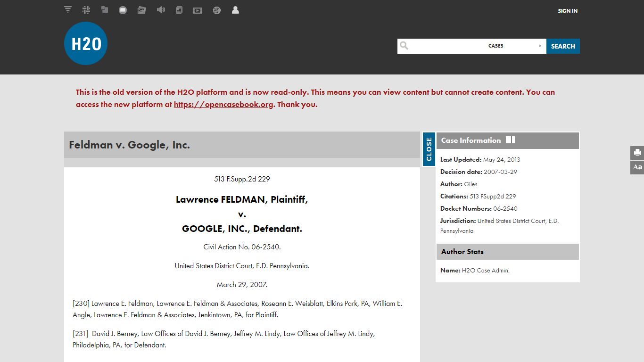Click Jurisdiction United States District Court entry

click(x=500, y=226)
